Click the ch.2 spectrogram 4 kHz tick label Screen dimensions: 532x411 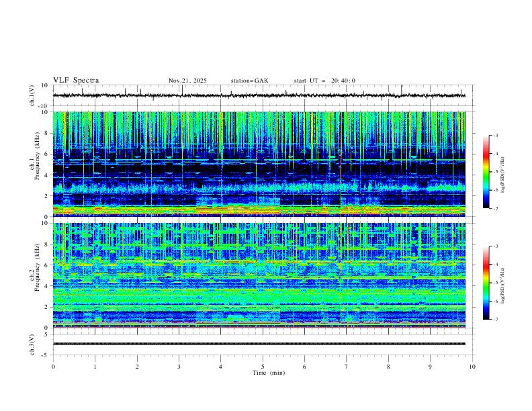coord(47,286)
